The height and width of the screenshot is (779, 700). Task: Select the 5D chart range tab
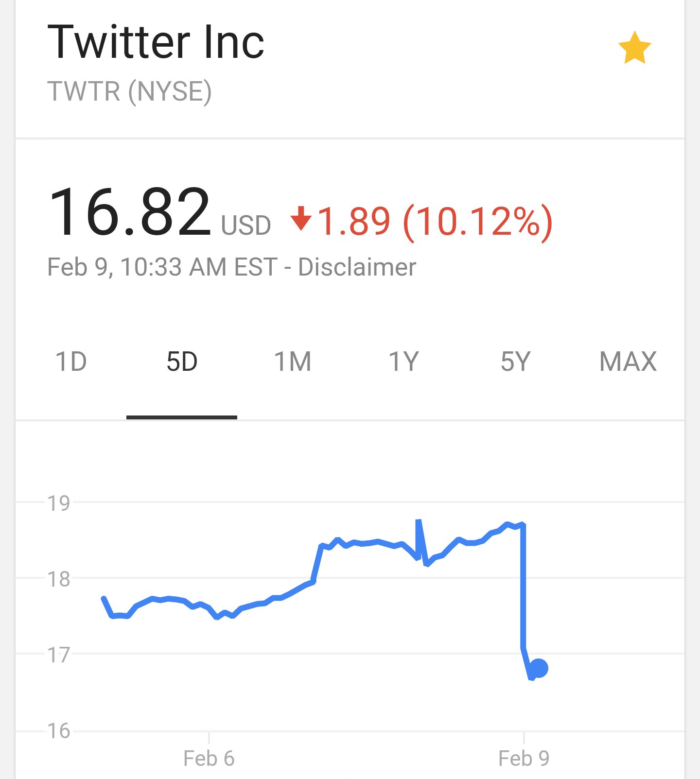point(182,362)
